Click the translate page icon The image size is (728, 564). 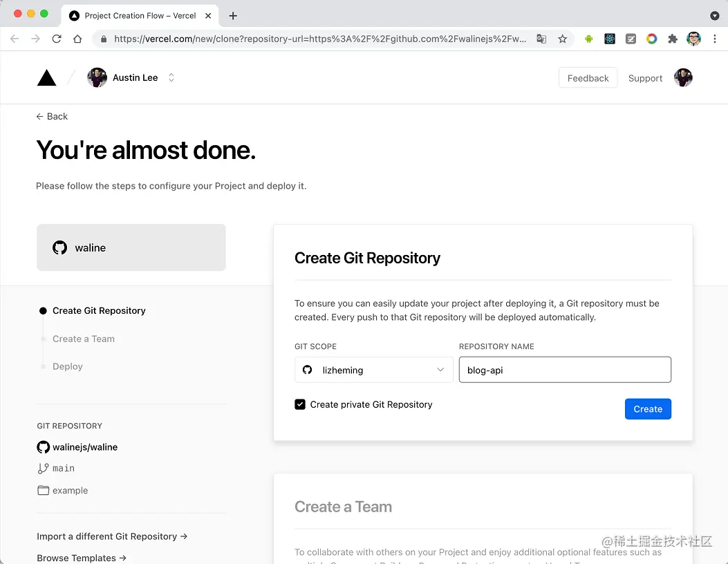pos(541,39)
